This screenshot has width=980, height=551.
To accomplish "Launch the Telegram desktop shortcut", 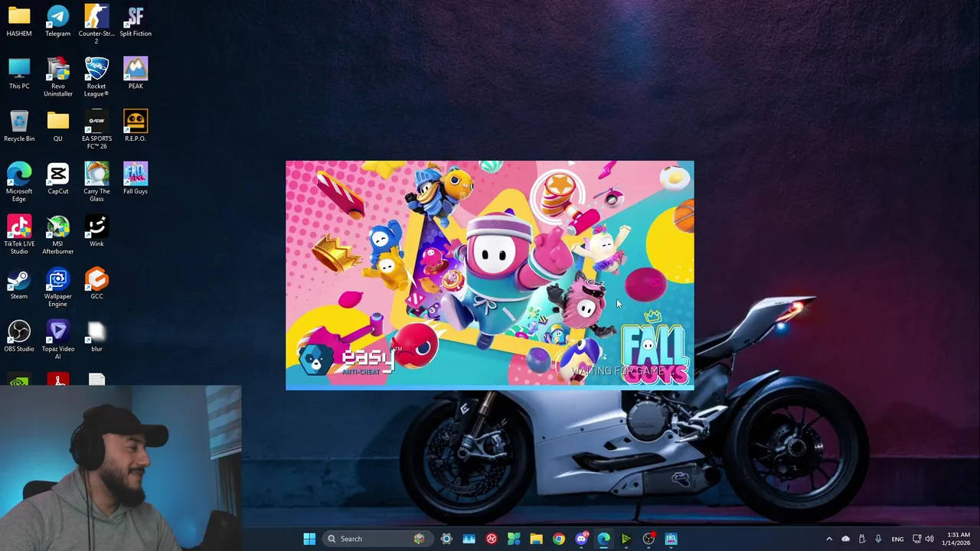I will pyautogui.click(x=57, y=21).
